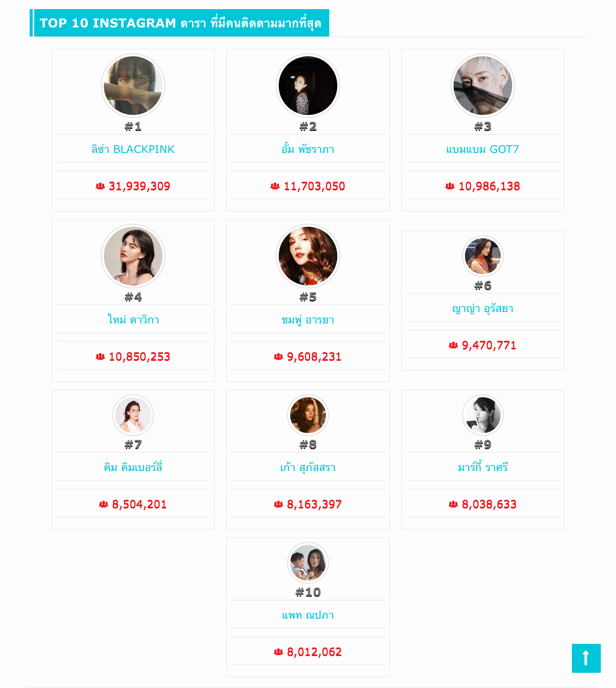Click rank #3 profile photo
Viewport: 616px width, 688px height.
click(x=483, y=86)
